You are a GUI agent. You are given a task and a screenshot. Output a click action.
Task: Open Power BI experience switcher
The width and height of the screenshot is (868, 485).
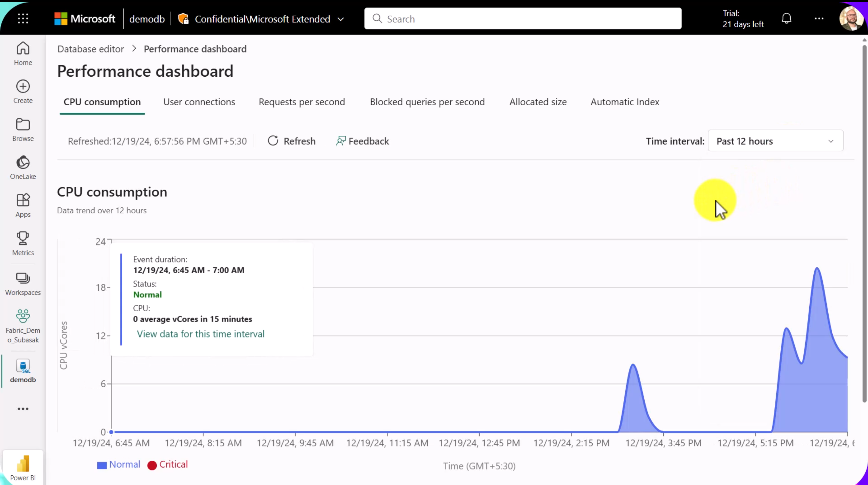coord(23,468)
